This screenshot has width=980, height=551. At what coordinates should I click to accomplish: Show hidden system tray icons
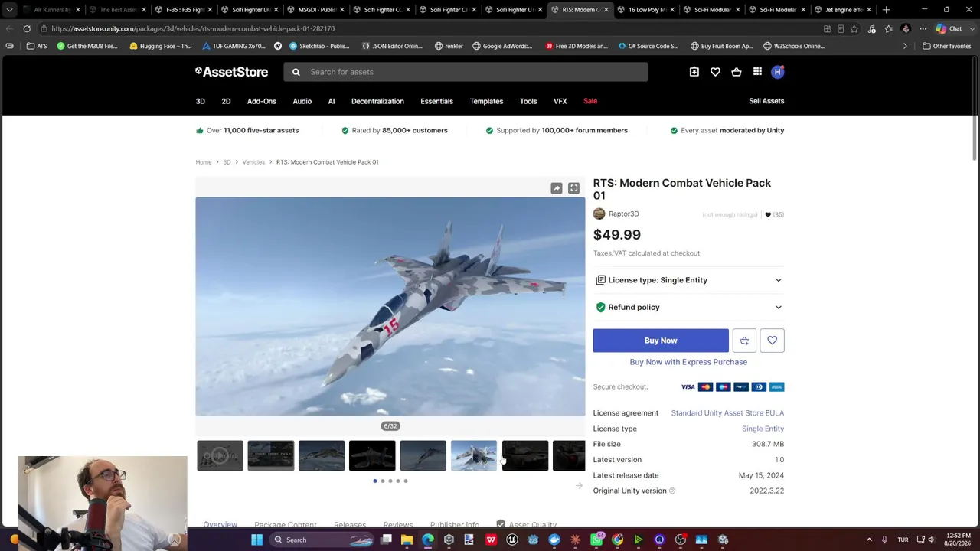coord(869,540)
